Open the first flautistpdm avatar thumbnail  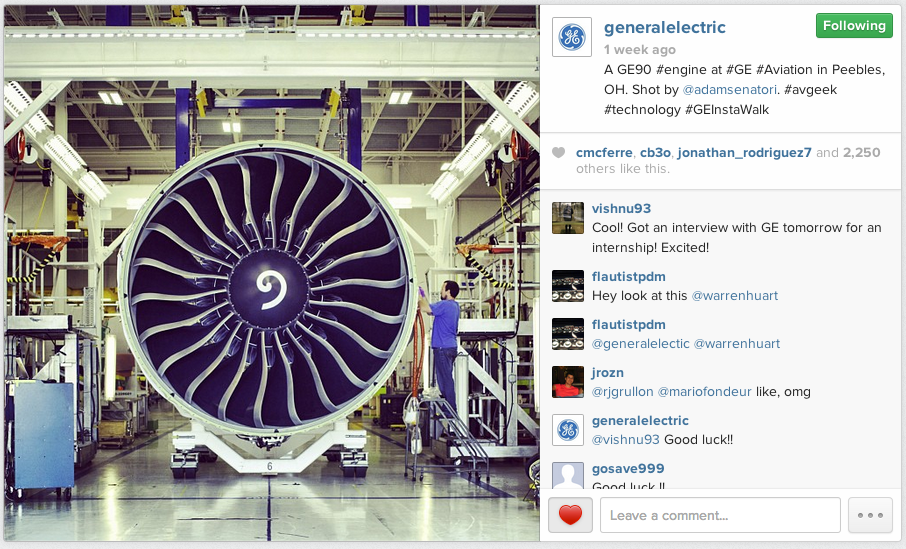coord(567,286)
